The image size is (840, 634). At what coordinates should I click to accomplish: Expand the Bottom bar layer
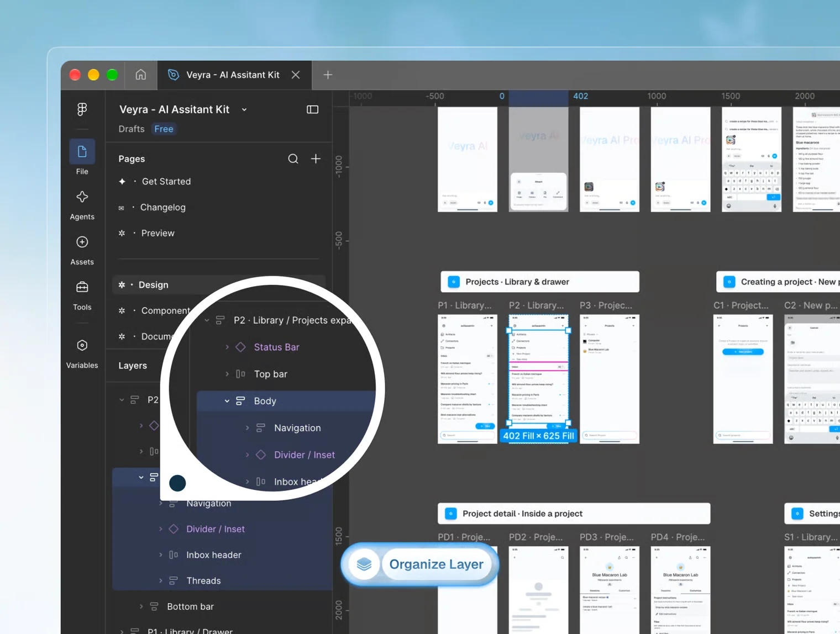point(141,606)
